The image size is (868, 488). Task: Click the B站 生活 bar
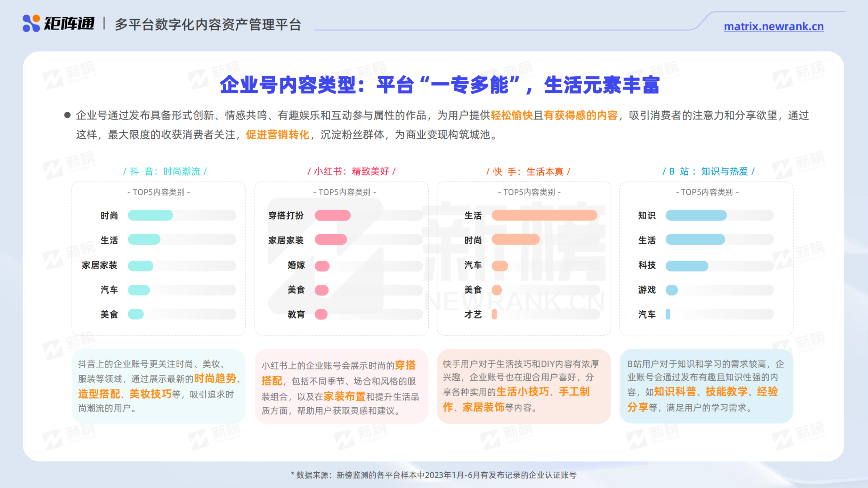pos(695,240)
